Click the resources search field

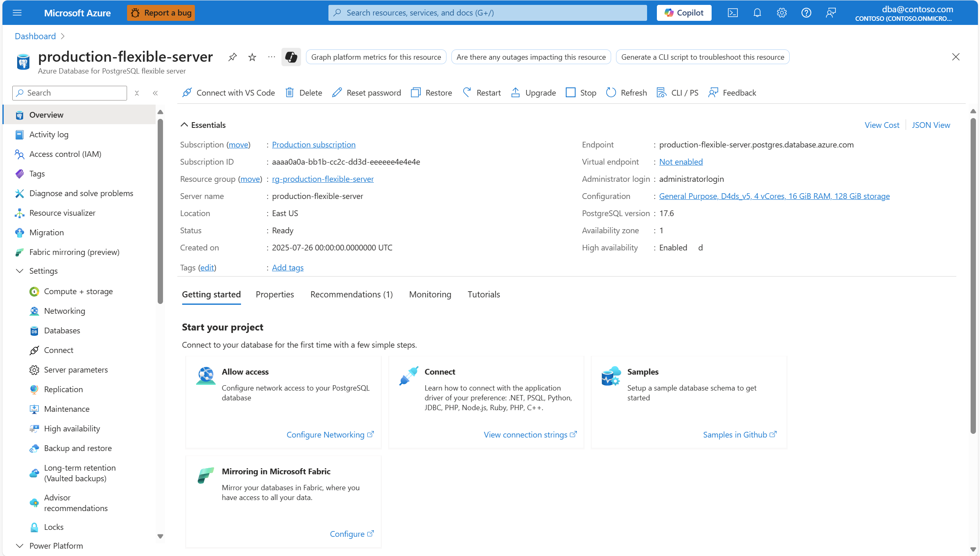point(487,12)
